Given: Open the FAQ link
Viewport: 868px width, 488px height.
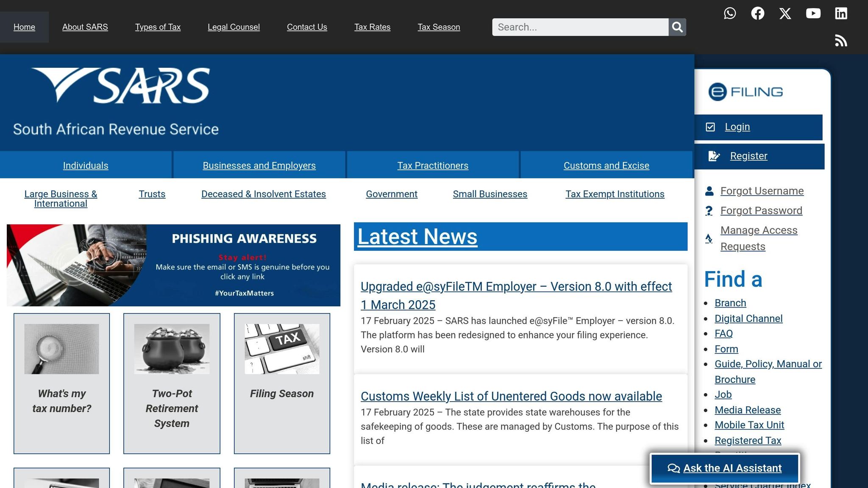Looking at the screenshot, I should [723, 333].
